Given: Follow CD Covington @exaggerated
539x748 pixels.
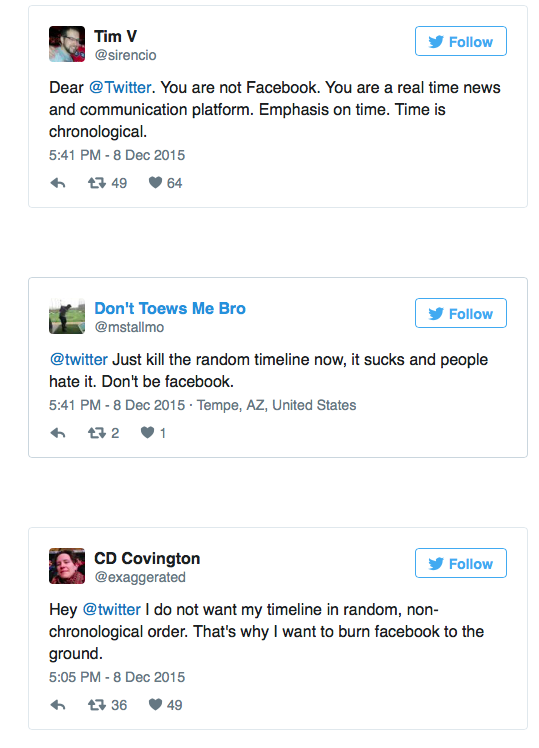Looking at the screenshot, I should pyautogui.click(x=461, y=563).
